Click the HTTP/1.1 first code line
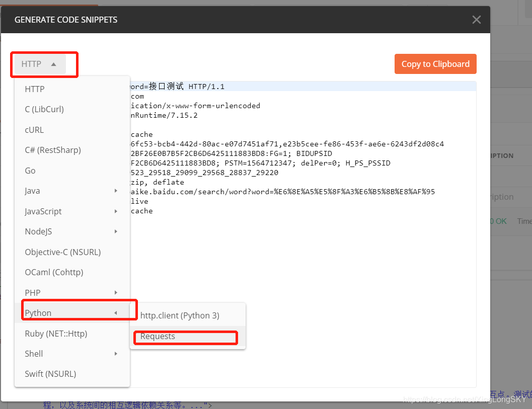Viewport: 532px width, 409px height. 303,87
